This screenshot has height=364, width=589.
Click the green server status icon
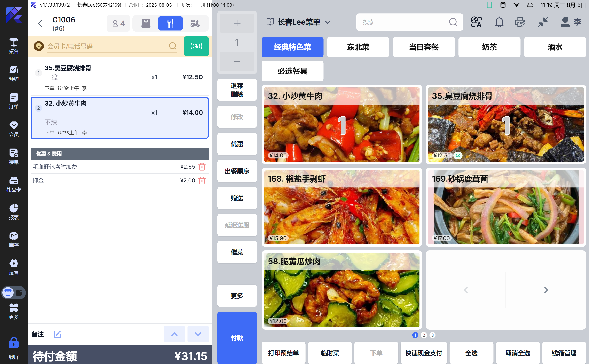(489, 5)
